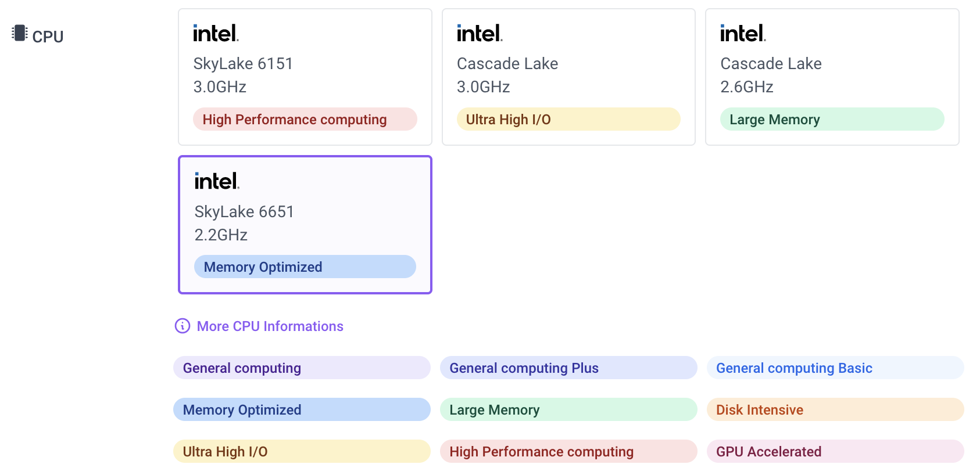Viewport: 980px width, 475px height.
Task: Click the info icon beside More CPU Informations
Action: click(x=181, y=326)
